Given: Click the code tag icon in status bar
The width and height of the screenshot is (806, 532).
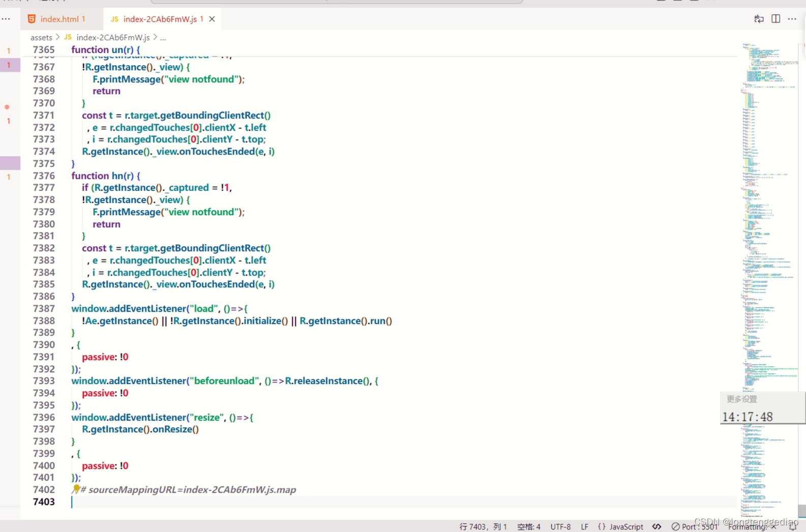Looking at the screenshot, I should (x=657, y=526).
